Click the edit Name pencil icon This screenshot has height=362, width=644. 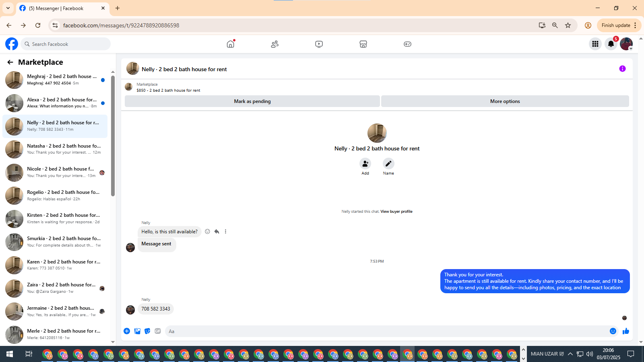[x=388, y=163]
